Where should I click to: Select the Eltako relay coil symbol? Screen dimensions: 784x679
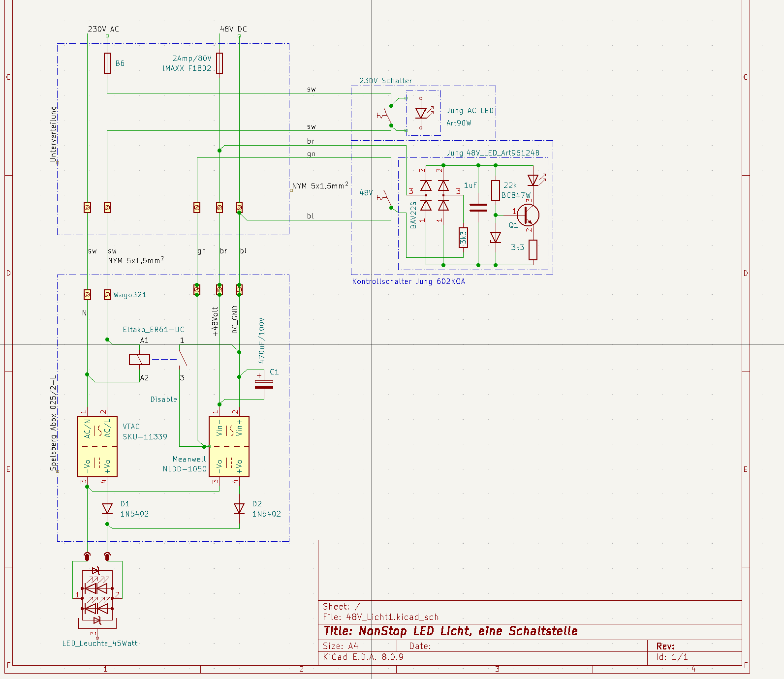pos(139,360)
